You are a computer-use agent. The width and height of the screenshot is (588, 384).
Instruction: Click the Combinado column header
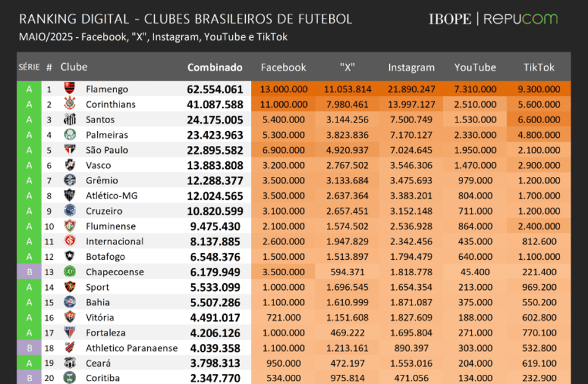(x=215, y=67)
